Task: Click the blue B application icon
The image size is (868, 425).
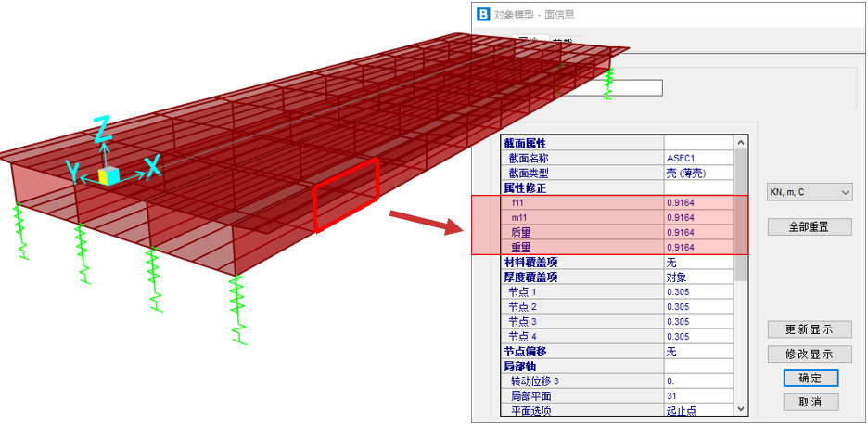Action: [483, 15]
